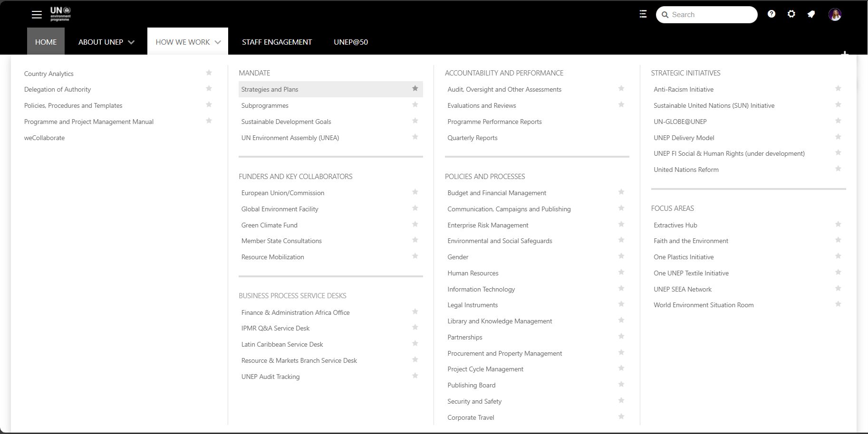The width and height of the screenshot is (868, 434).
Task: Star the Gender policy item
Action: click(x=621, y=256)
